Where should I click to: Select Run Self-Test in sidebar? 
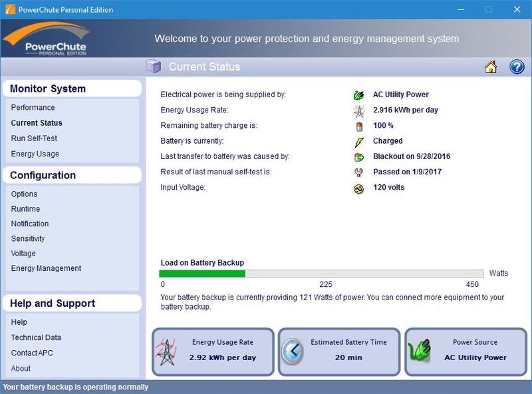(34, 138)
